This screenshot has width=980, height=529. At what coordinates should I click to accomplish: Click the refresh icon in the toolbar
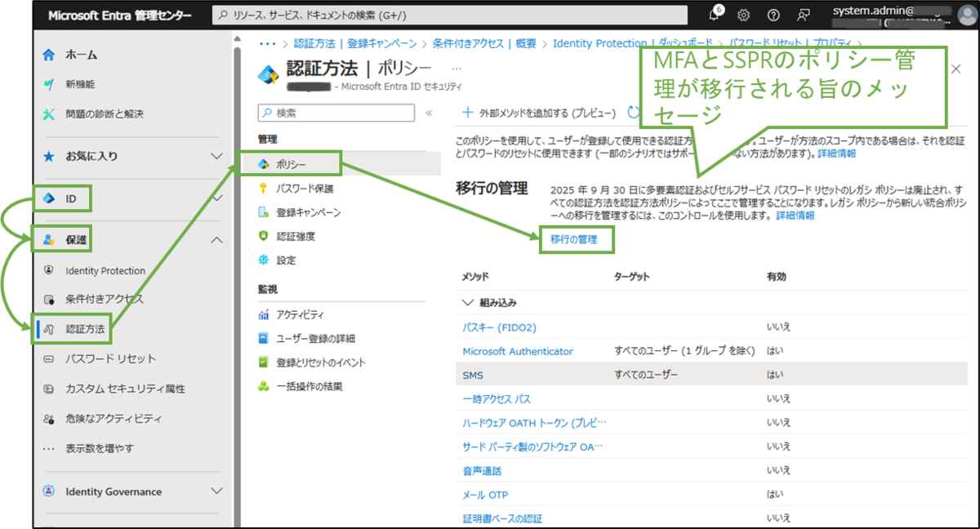tap(634, 113)
